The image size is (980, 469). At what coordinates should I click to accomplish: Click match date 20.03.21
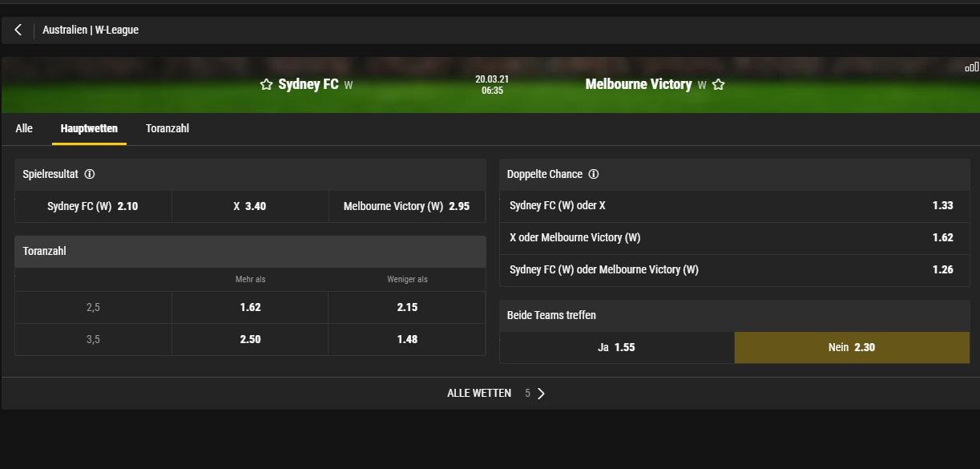[x=492, y=79]
